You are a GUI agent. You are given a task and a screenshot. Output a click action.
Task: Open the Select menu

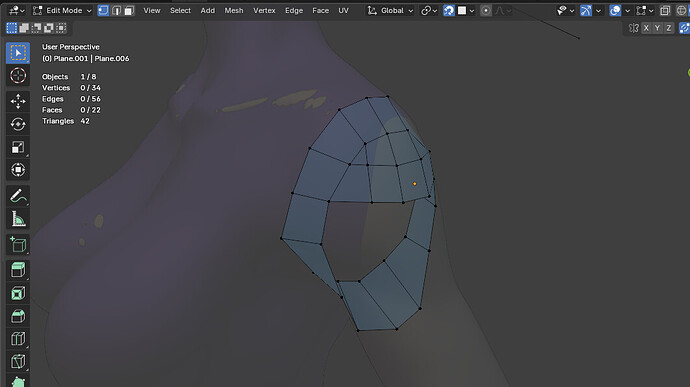(x=180, y=10)
